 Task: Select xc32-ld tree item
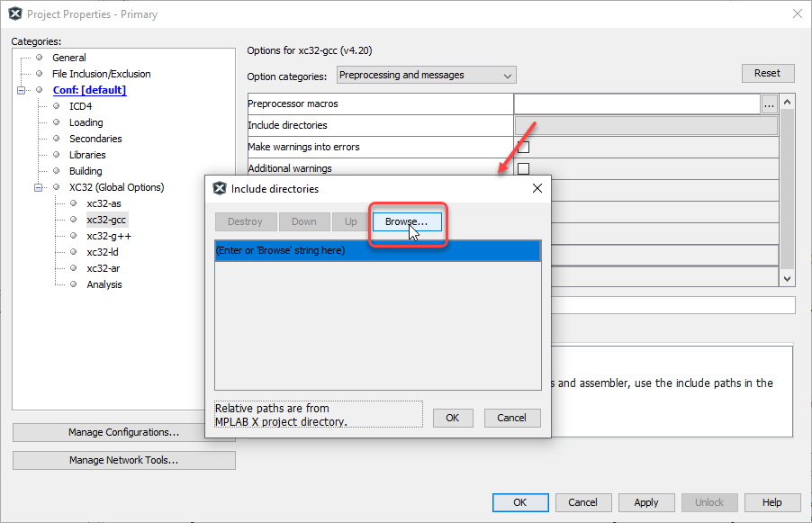[x=103, y=252]
